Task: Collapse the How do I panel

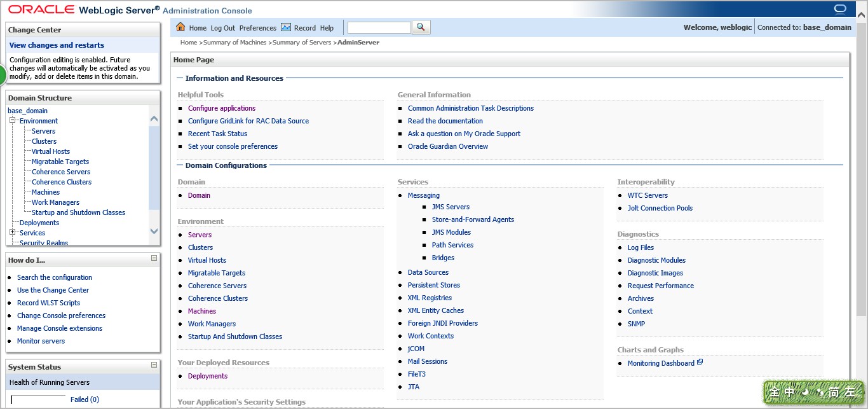Action: click(x=154, y=258)
